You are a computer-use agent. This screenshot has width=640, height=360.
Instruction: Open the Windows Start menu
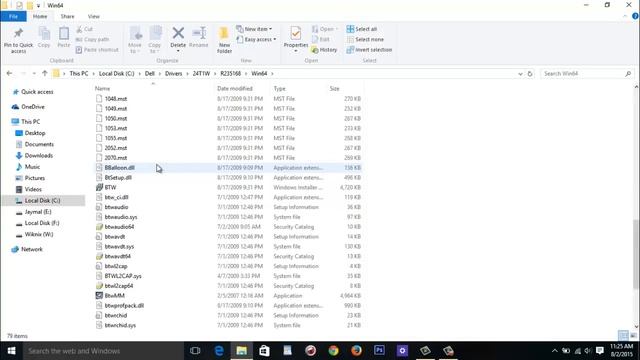pyautogui.click(x=11, y=351)
